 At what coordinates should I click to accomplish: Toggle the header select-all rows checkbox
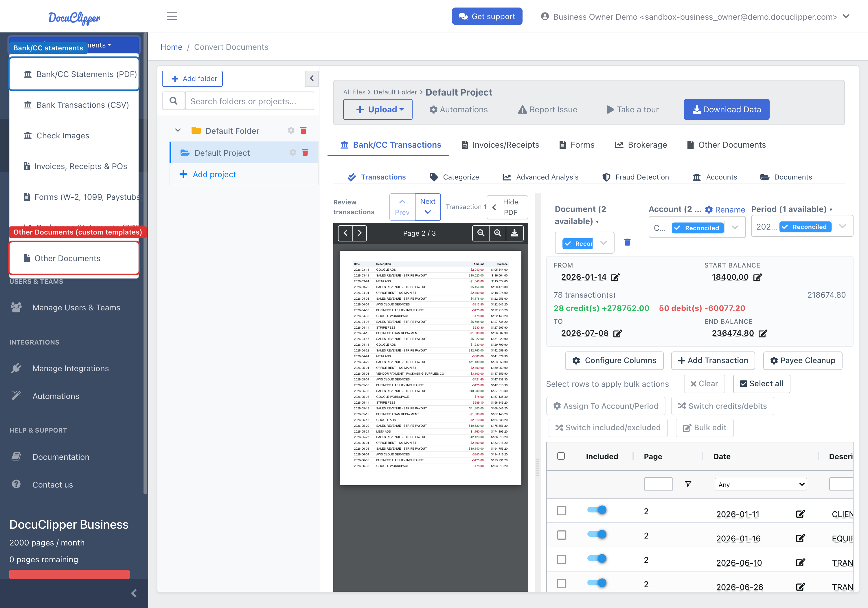pos(561,456)
